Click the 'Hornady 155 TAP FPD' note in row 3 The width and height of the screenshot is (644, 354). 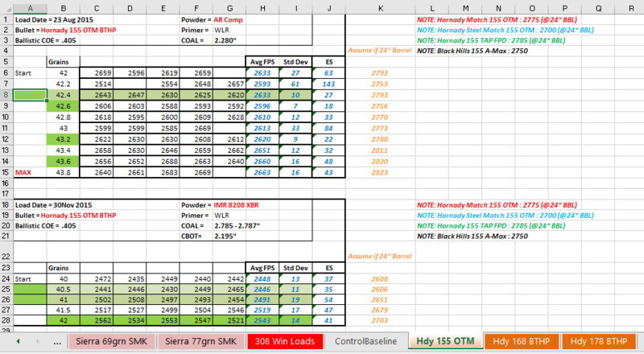pyautogui.click(x=491, y=40)
